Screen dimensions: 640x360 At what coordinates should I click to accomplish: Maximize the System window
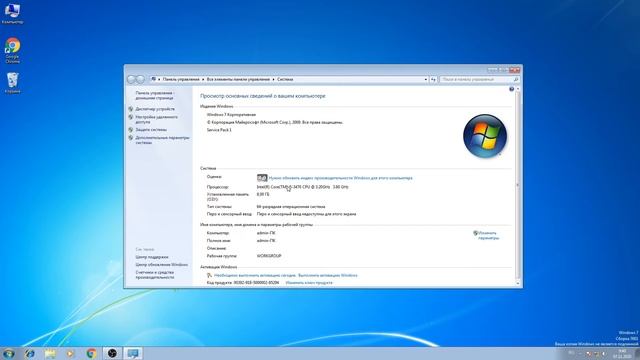pos(503,70)
